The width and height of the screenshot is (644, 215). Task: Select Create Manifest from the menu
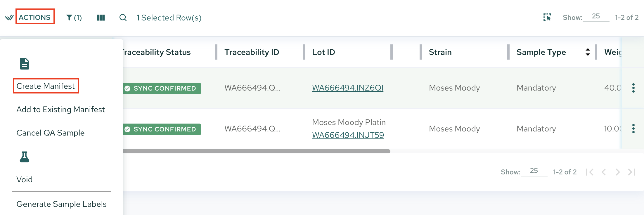(x=46, y=86)
